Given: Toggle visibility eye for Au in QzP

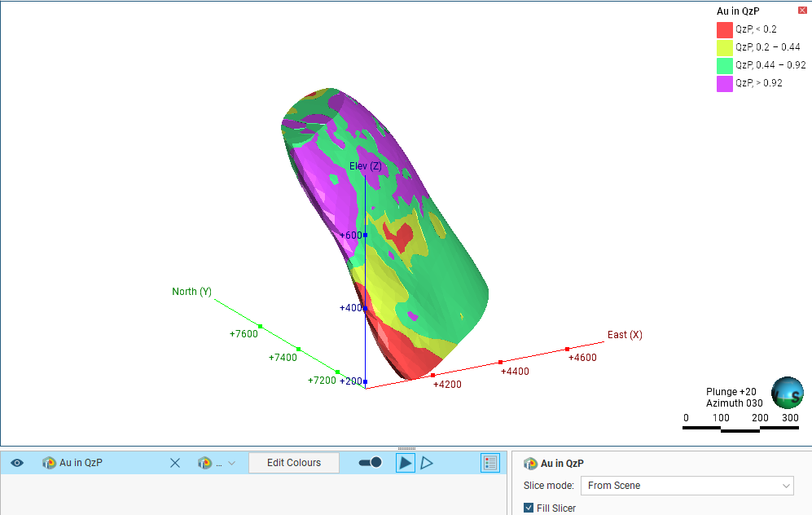Looking at the screenshot, I should [x=17, y=463].
